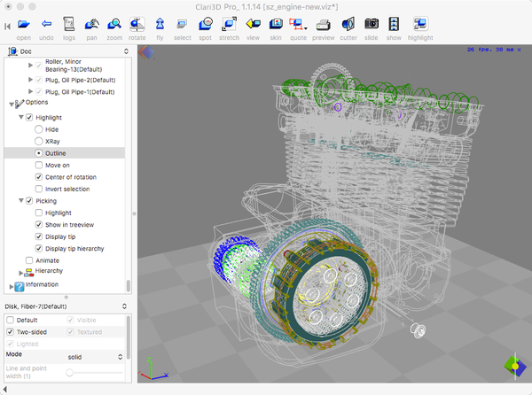Image resolution: width=532 pixels, height=395 pixels.
Task: Click the bottom-left collapse arrow
Action: 4,390
